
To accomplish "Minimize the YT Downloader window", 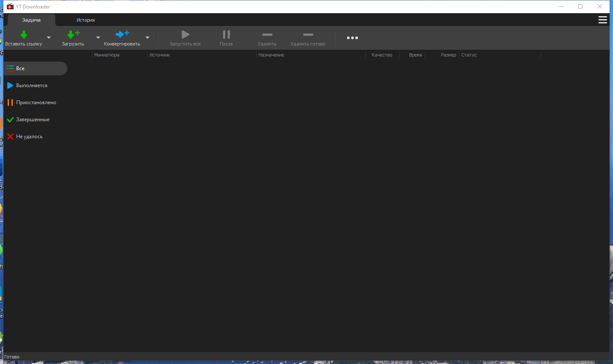I will point(561,6).
